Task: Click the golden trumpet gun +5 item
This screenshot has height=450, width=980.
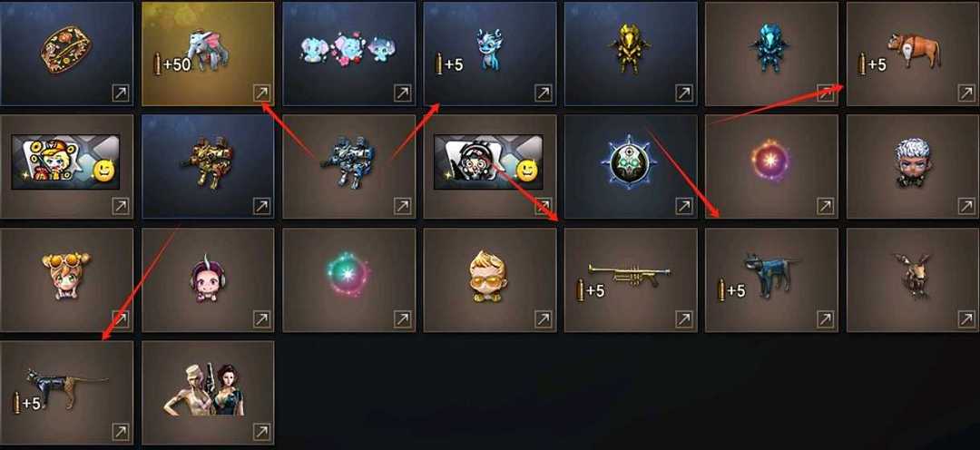Action: pos(631,279)
